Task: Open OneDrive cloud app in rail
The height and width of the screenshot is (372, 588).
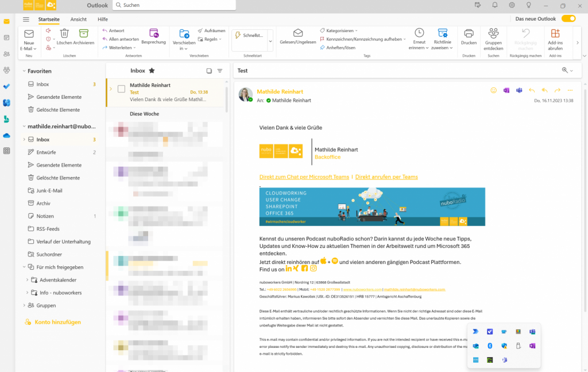Action: [x=6, y=136]
